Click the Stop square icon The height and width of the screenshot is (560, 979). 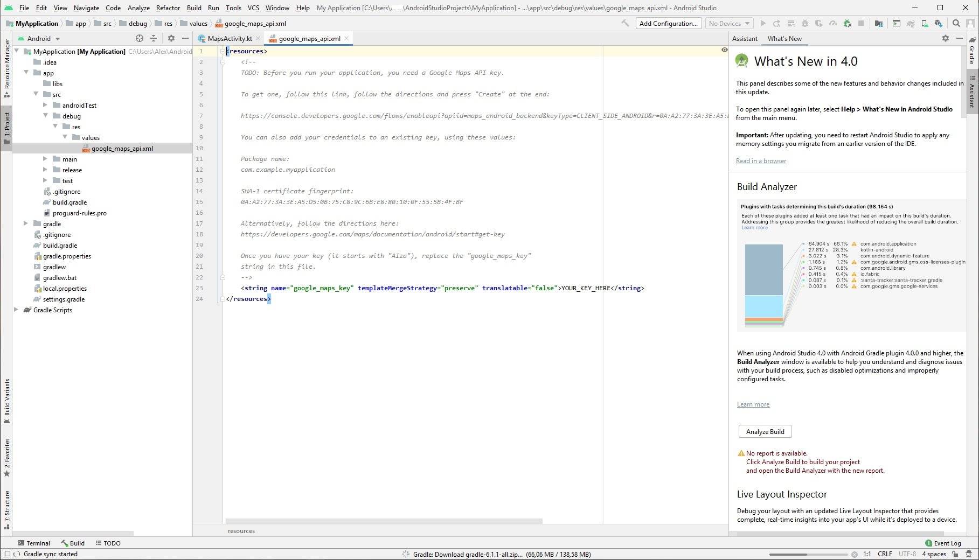861,23
